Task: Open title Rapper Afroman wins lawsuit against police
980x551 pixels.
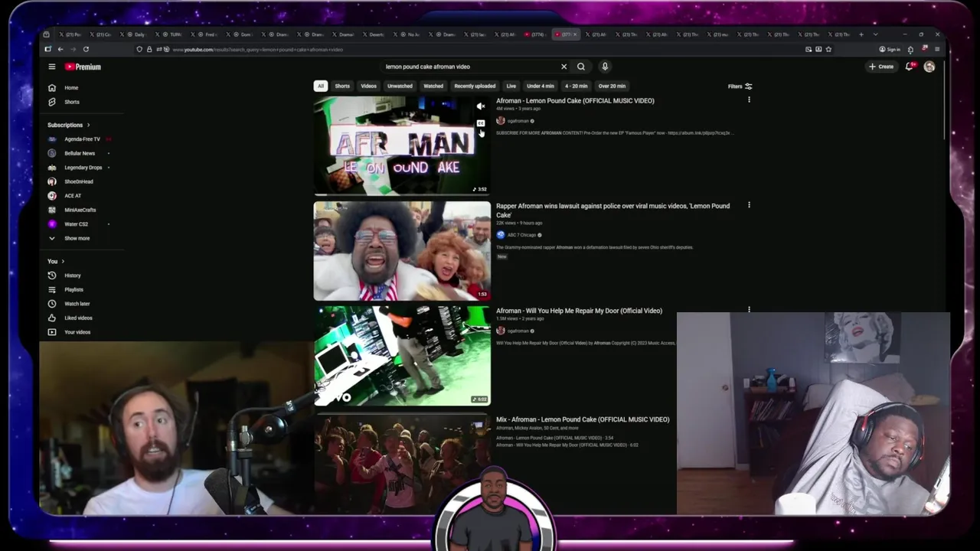Action: [612, 210]
